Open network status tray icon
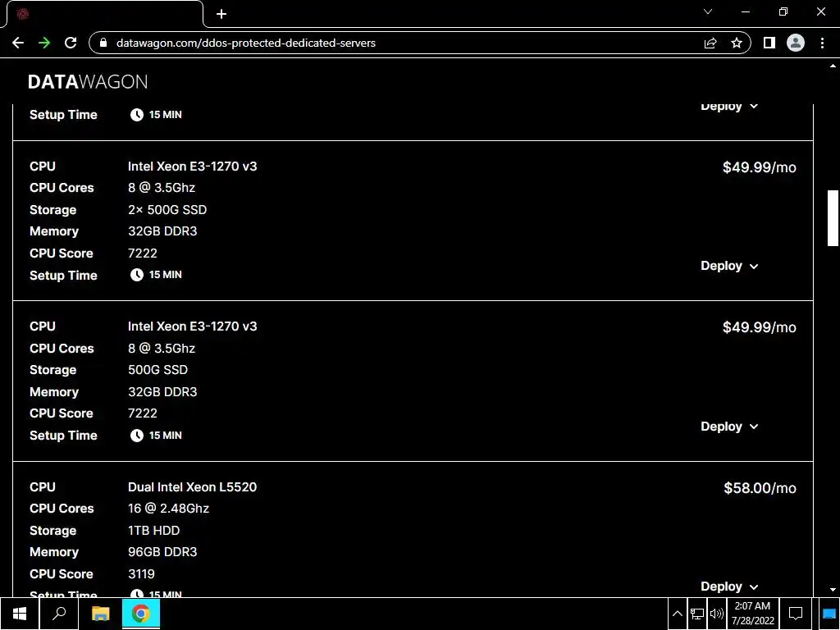Image resolution: width=840 pixels, height=630 pixels. click(x=697, y=614)
